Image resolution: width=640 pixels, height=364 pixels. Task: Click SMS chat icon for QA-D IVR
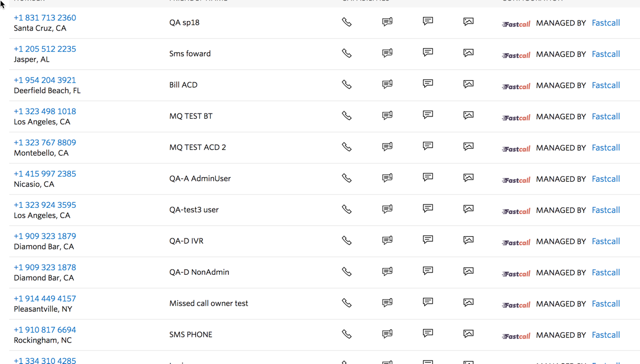[428, 240]
